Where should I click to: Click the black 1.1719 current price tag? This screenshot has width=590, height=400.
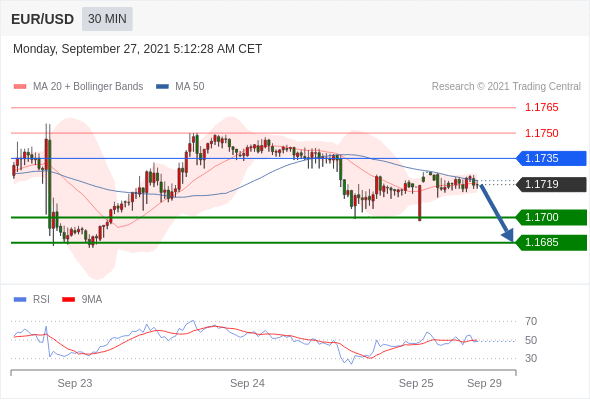pyautogui.click(x=551, y=184)
